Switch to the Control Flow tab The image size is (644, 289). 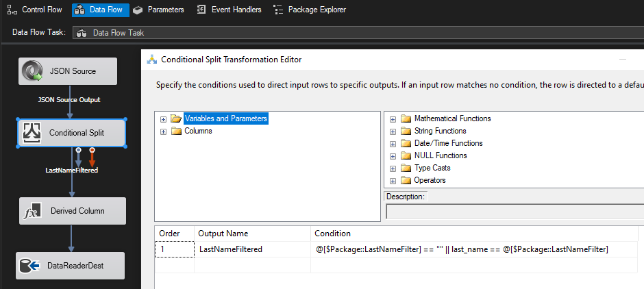pyautogui.click(x=35, y=10)
